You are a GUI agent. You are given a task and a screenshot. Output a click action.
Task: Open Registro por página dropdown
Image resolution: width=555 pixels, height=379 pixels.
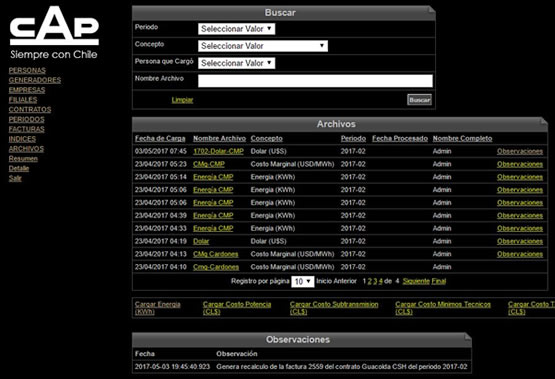(x=303, y=282)
